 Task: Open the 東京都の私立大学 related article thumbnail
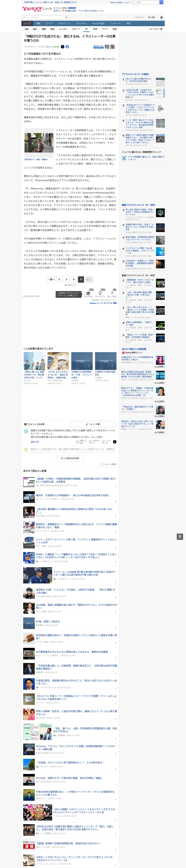tap(34, 361)
